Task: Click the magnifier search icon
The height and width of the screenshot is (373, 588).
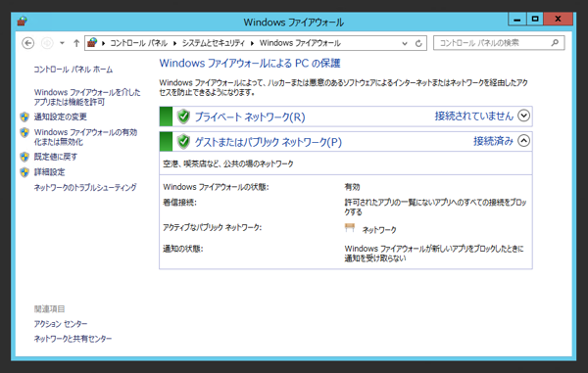Action: click(555, 43)
